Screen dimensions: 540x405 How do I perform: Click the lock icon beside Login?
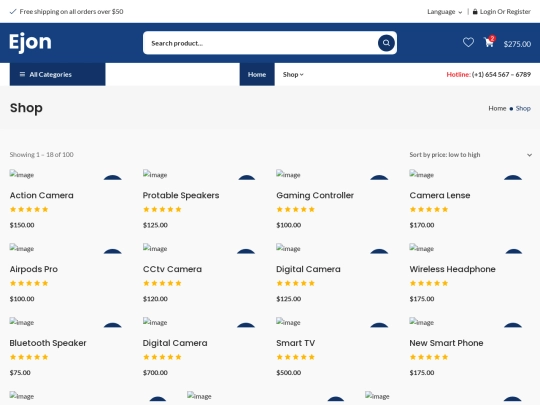click(475, 12)
